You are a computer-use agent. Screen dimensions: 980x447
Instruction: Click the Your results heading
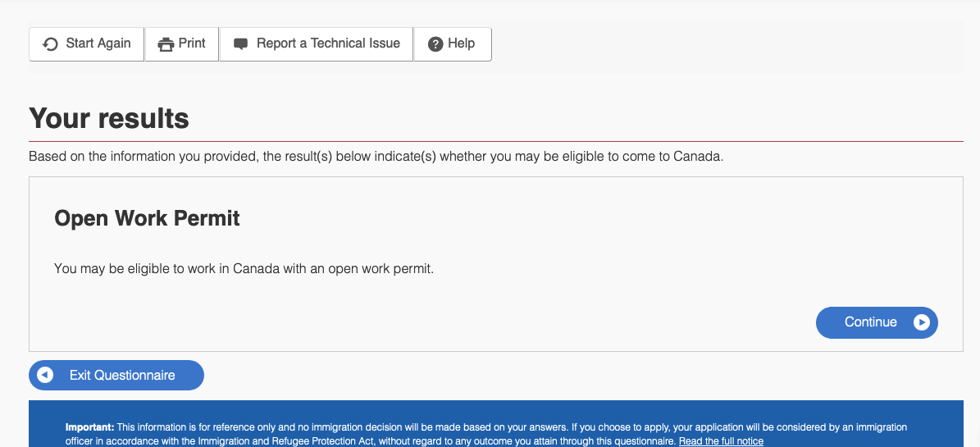coord(109,118)
